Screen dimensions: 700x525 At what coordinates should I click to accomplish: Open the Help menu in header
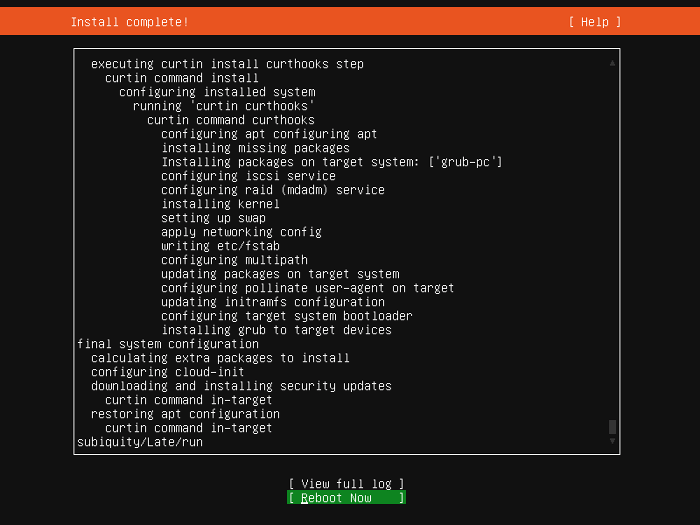(595, 22)
